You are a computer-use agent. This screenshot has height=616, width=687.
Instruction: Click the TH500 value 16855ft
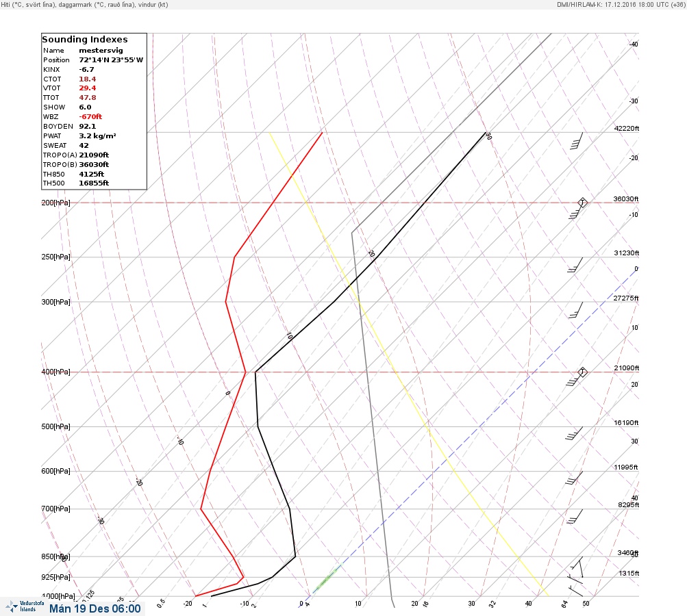coord(94,183)
